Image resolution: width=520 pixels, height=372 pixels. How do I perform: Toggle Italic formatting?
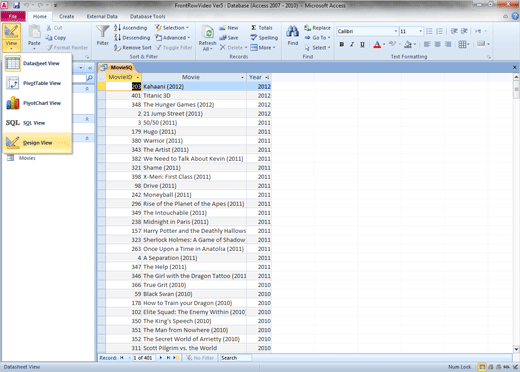click(352, 44)
